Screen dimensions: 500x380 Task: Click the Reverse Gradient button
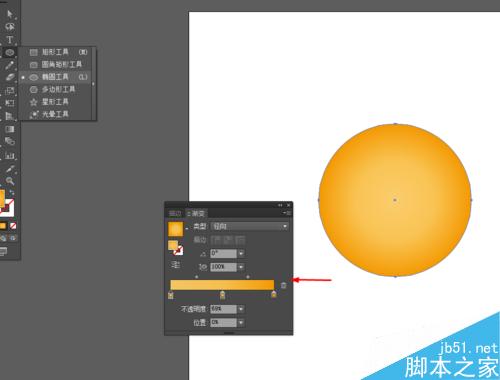175,265
